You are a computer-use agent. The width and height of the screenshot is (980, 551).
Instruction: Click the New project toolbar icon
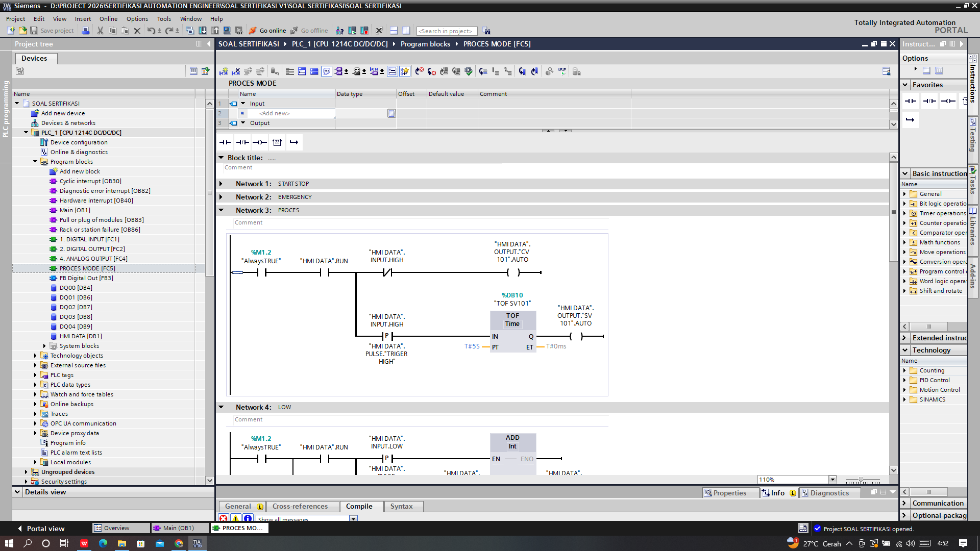click(10, 31)
